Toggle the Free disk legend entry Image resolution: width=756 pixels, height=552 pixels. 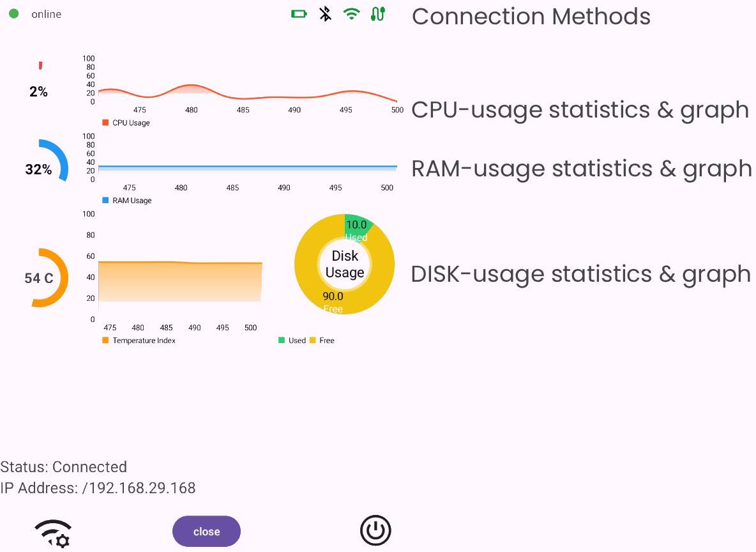tap(322, 341)
